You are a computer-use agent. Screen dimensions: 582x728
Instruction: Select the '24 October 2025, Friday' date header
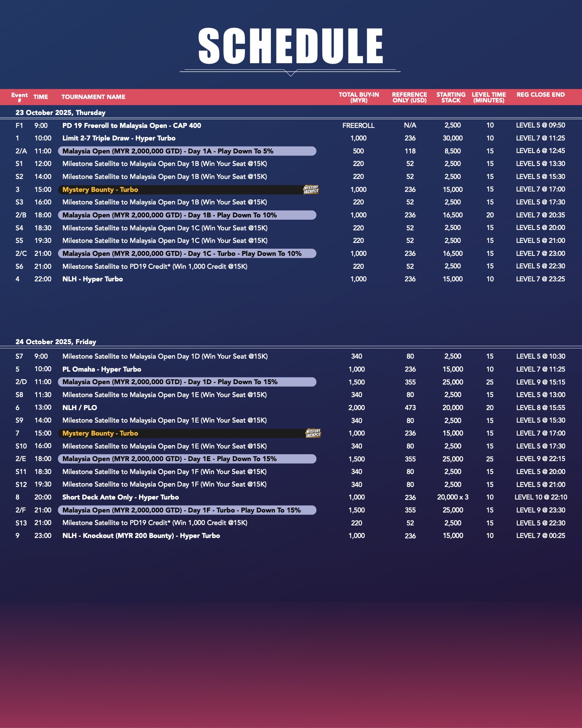56,342
